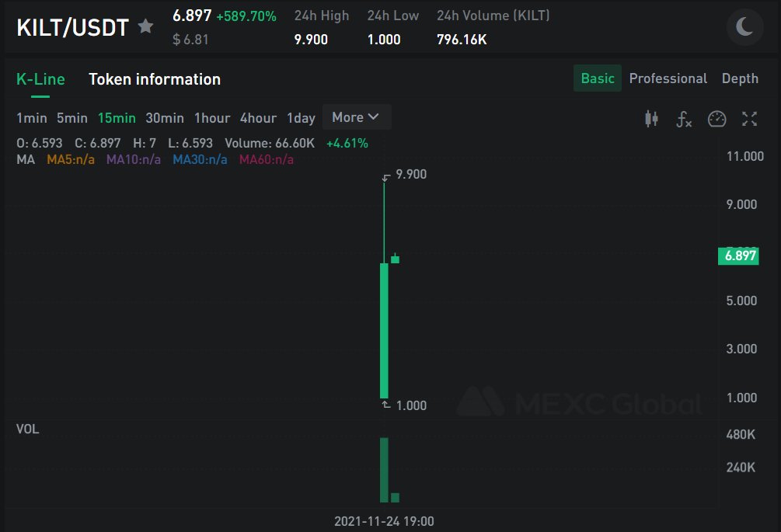Click the 24h Volume value 796.16K
Screen dimensions: 781x532
point(462,40)
